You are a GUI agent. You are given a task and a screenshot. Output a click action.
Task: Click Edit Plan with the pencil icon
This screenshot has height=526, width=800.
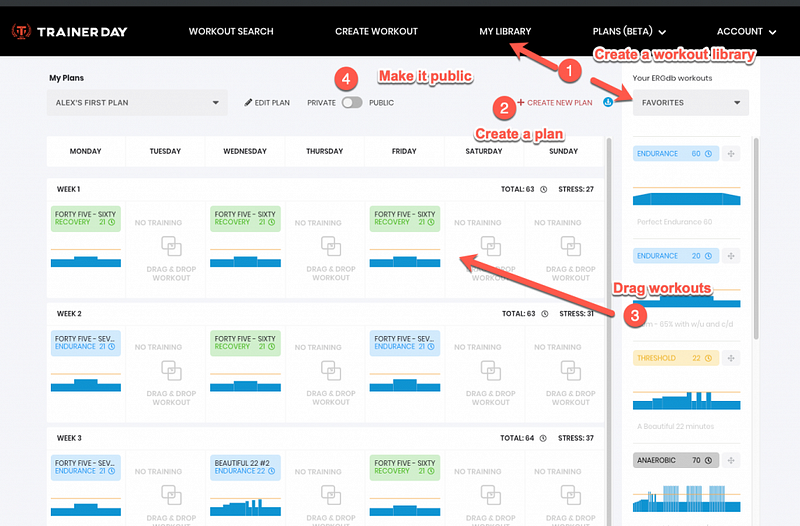coord(267,103)
